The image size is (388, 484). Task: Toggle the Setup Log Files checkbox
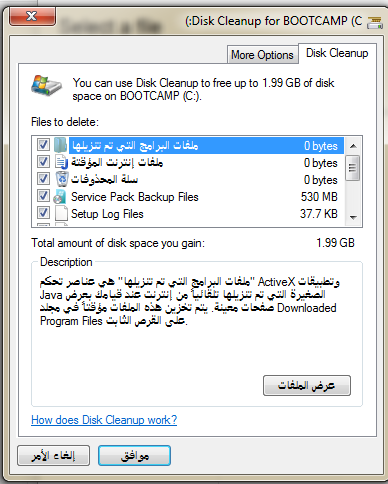click(x=43, y=213)
